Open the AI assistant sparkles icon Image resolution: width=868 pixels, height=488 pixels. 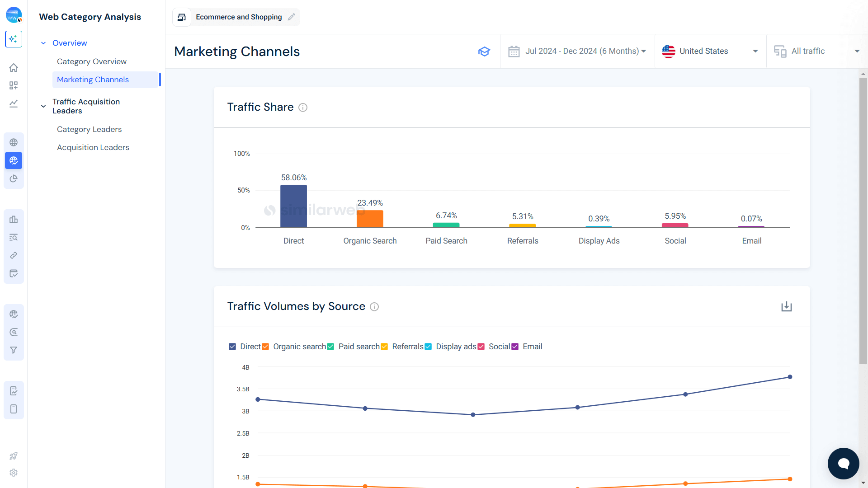pyautogui.click(x=14, y=39)
